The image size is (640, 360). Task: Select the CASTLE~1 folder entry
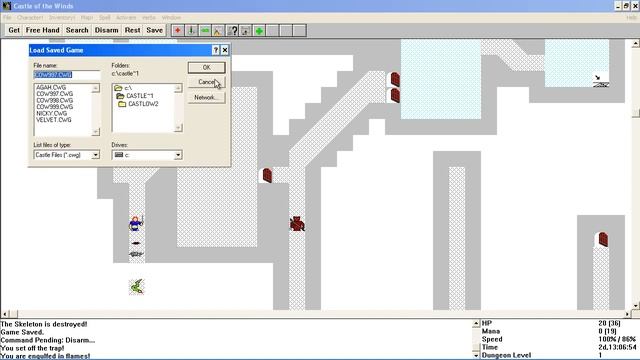pos(140,96)
